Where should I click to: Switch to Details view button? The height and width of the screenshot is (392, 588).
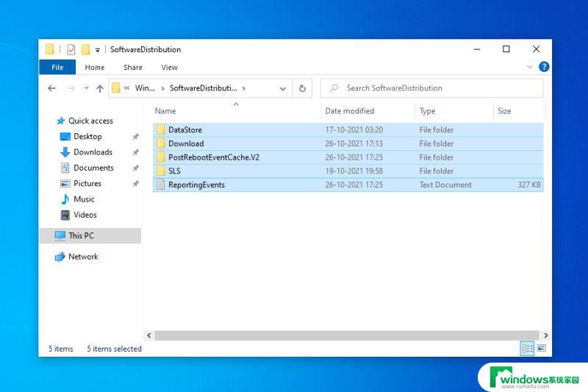pyautogui.click(x=528, y=349)
